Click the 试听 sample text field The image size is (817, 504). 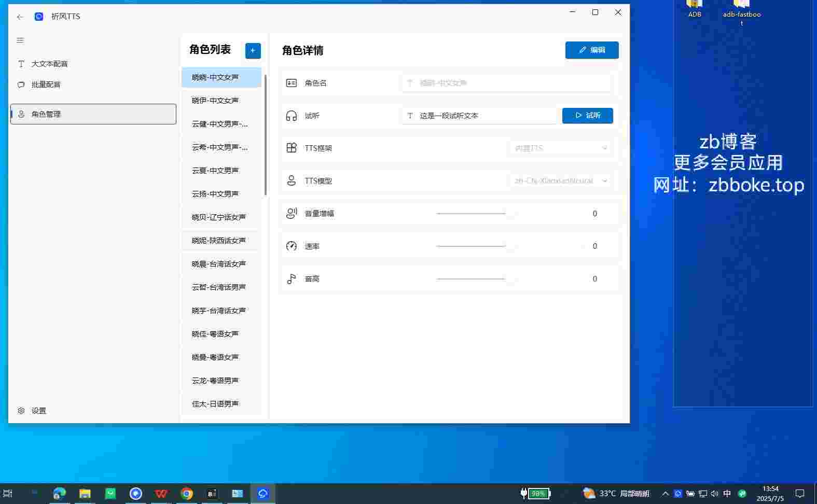[x=479, y=116]
